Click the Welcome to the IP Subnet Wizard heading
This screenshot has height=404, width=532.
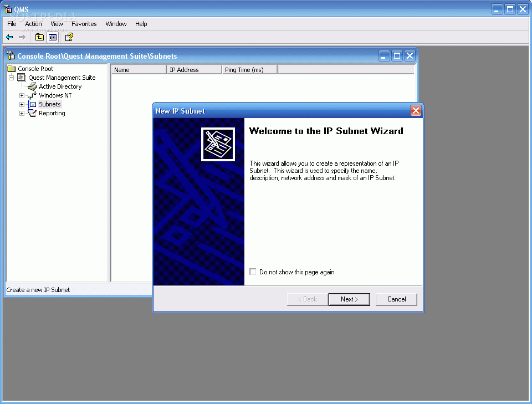[326, 131]
